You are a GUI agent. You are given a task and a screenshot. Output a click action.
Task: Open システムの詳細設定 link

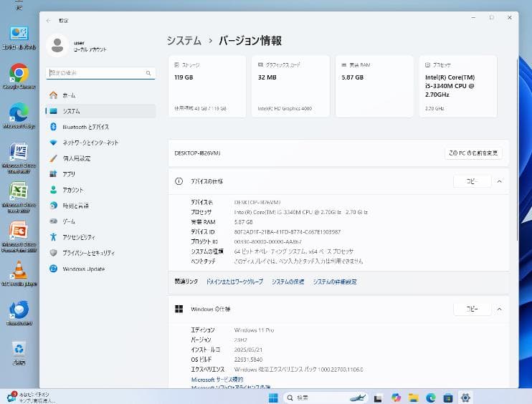335,282
